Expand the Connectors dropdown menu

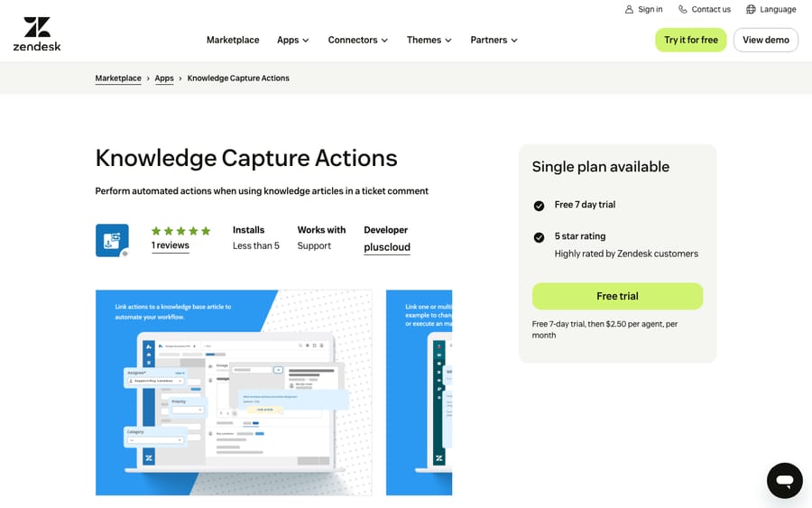tap(358, 40)
